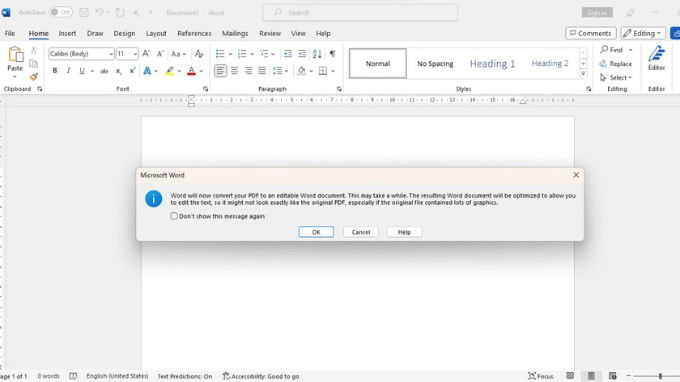This screenshot has width=680, height=382.
Task: Open the Paragraph dialog launcher
Action: [x=339, y=89]
